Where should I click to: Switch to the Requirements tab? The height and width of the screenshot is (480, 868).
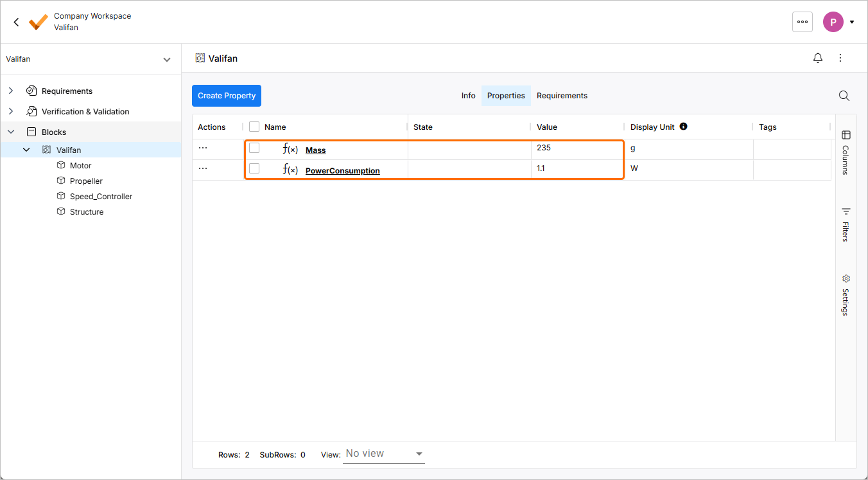562,96
